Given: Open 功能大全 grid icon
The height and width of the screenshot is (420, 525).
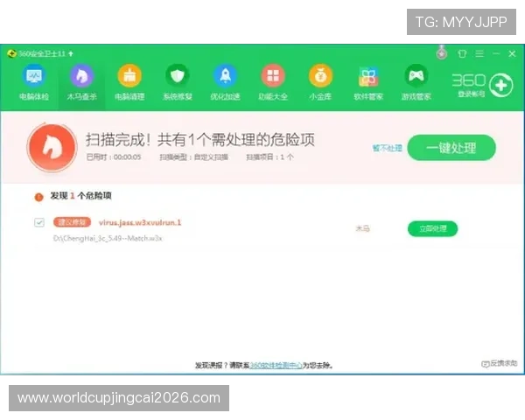Looking at the screenshot, I should [273, 76].
